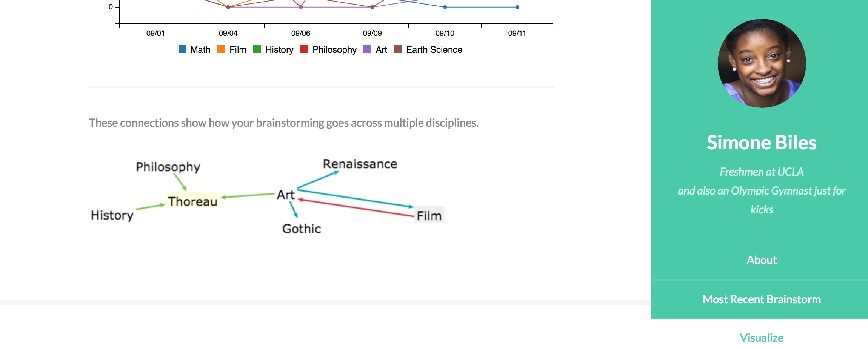Click the Philosophy red legend swatch

pos(304,49)
